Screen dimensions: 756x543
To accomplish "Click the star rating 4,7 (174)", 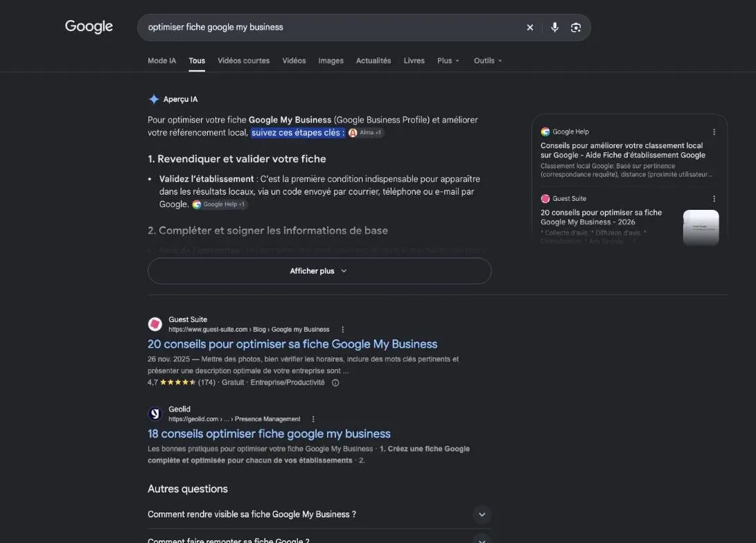I will tap(182, 382).
